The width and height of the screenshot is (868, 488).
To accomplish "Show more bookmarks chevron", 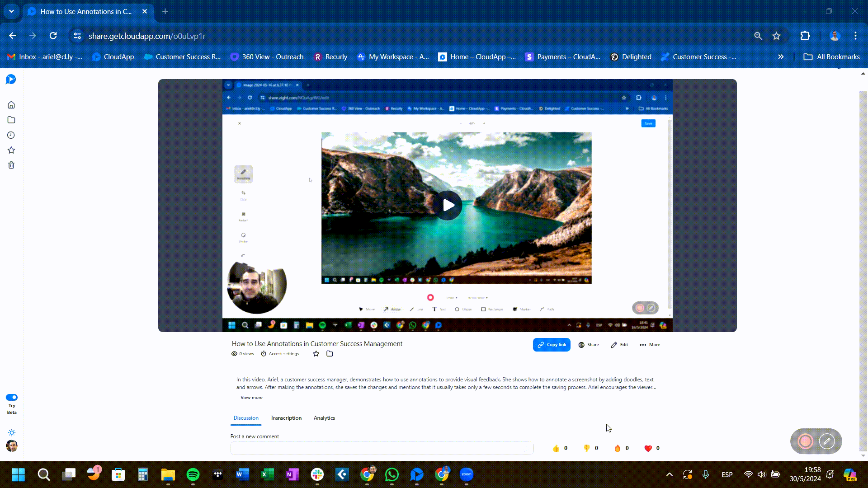I will click(x=781, y=57).
